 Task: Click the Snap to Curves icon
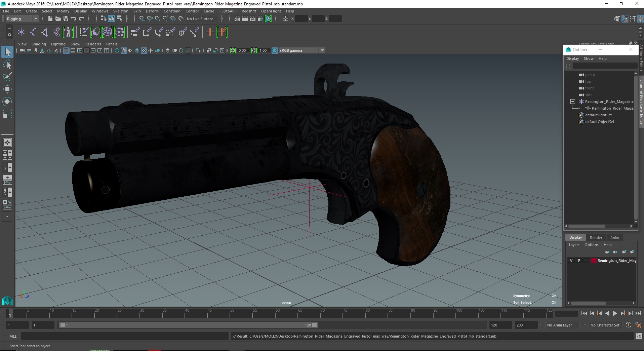(x=150, y=19)
